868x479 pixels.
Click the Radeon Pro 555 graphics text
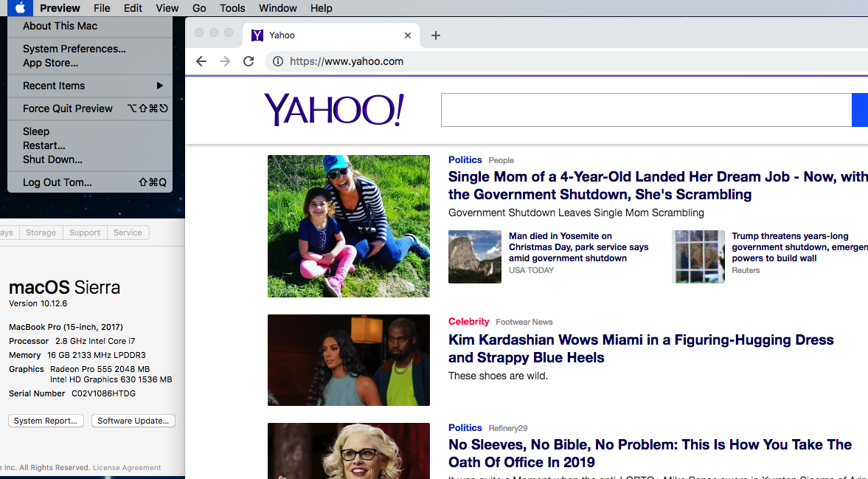(100, 369)
